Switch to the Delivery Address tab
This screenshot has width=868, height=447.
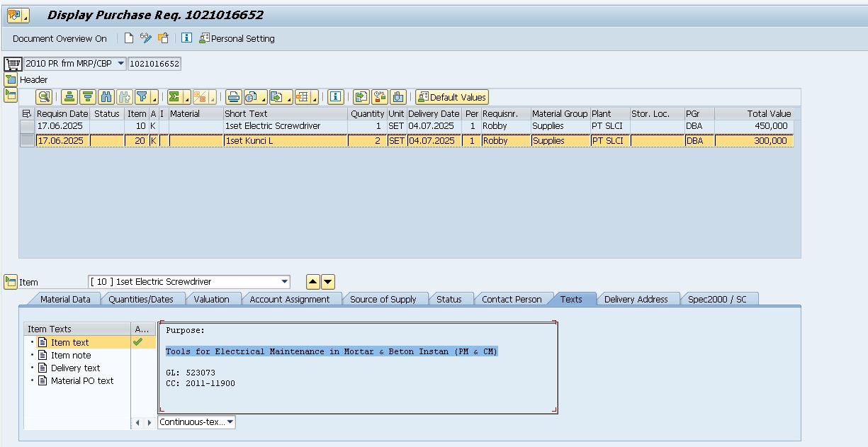pyautogui.click(x=636, y=299)
